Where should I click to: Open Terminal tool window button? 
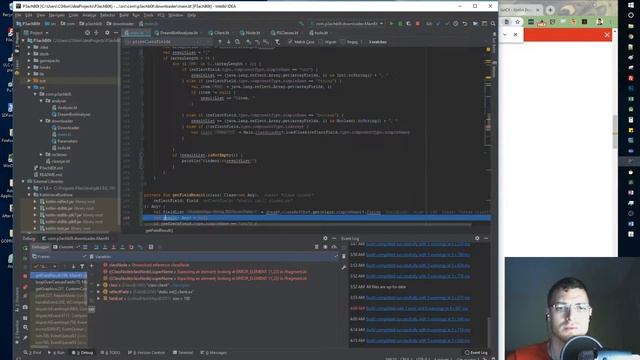coord(183,353)
